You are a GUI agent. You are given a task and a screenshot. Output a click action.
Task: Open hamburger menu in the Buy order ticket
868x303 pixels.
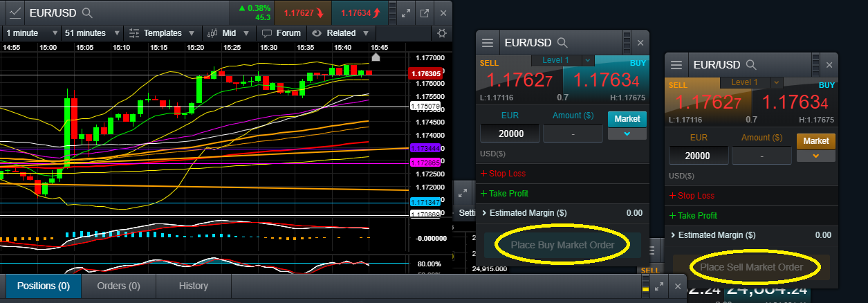[x=488, y=43]
